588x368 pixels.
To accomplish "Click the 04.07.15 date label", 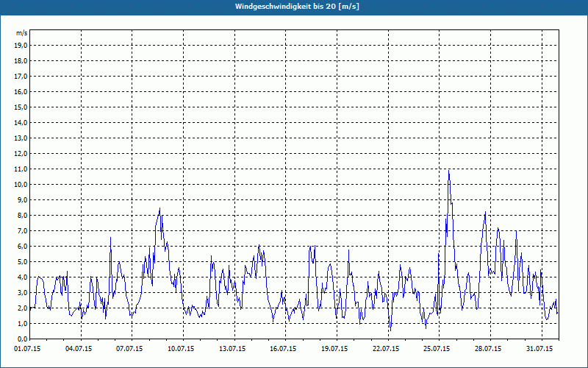I will (79, 349).
